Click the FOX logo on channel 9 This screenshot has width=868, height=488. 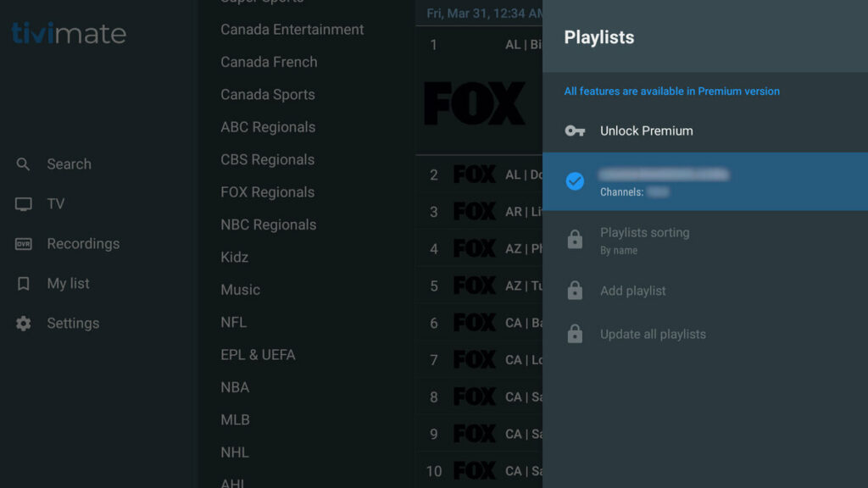[475, 434]
